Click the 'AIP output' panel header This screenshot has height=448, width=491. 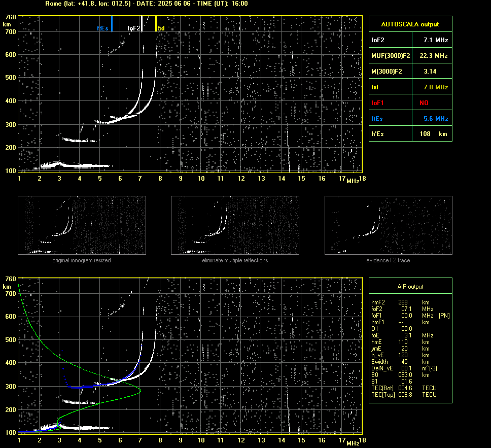coord(410,287)
